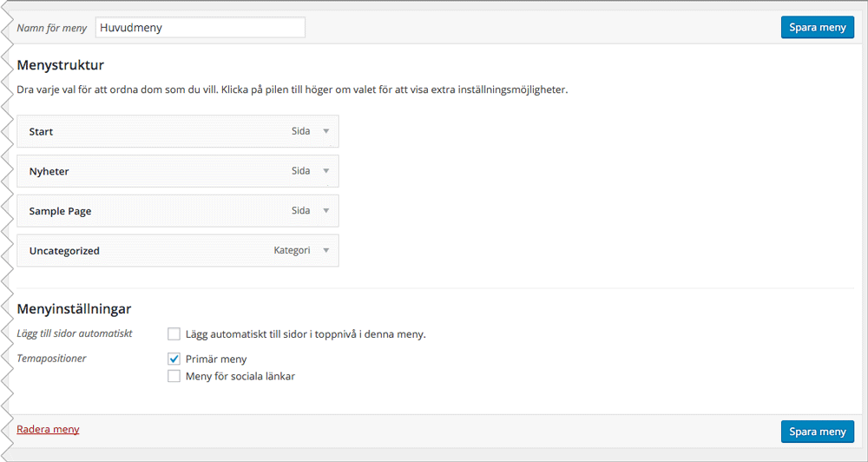868x462 pixels.
Task: Enable automatic adding of top-level pages checkbox
Action: 174,334
